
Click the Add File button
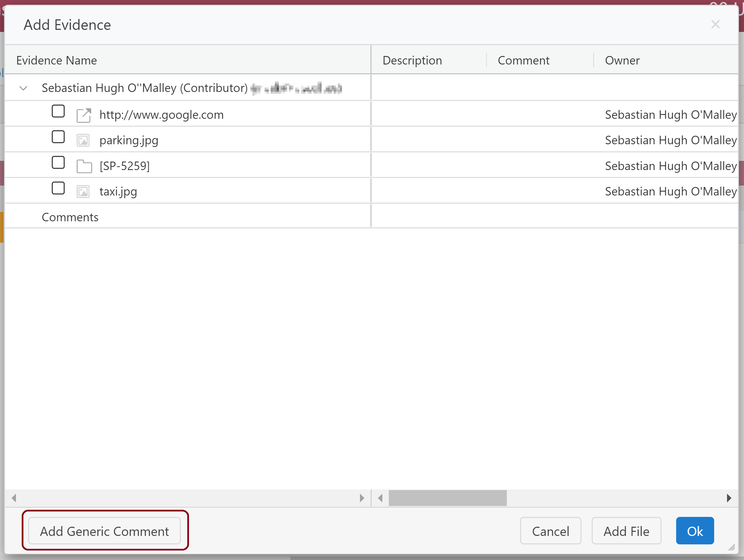click(x=626, y=530)
